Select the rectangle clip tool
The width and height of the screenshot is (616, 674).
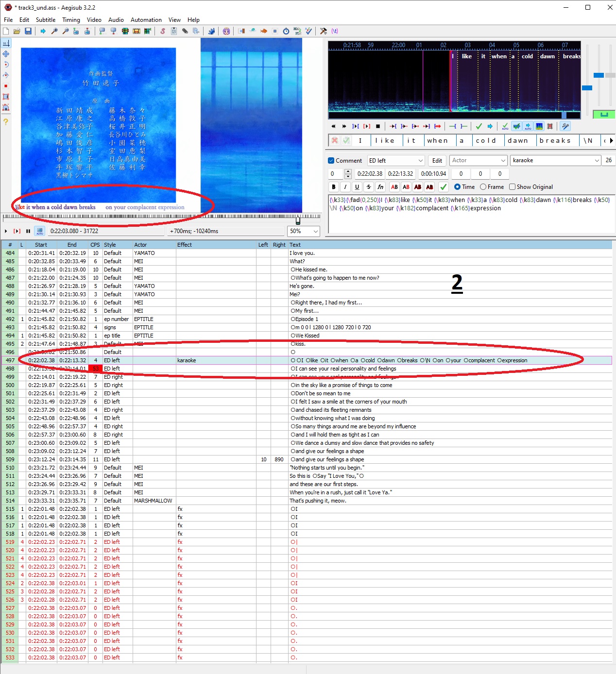pos(6,97)
